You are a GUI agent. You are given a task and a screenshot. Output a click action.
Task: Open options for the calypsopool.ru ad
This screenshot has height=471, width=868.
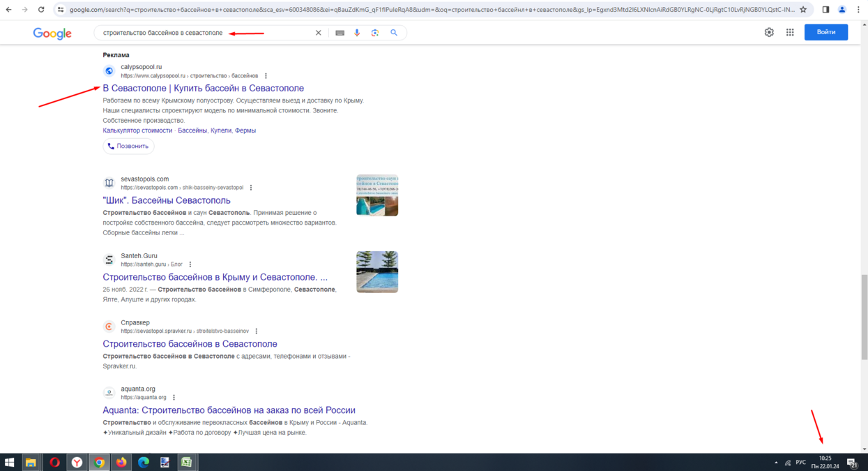pos(266,76)
